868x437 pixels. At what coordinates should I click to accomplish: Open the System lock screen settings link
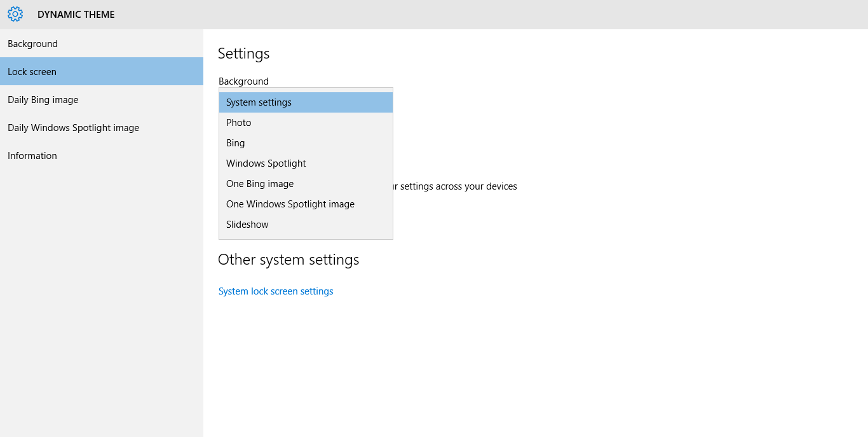click(x=276, y=291)
